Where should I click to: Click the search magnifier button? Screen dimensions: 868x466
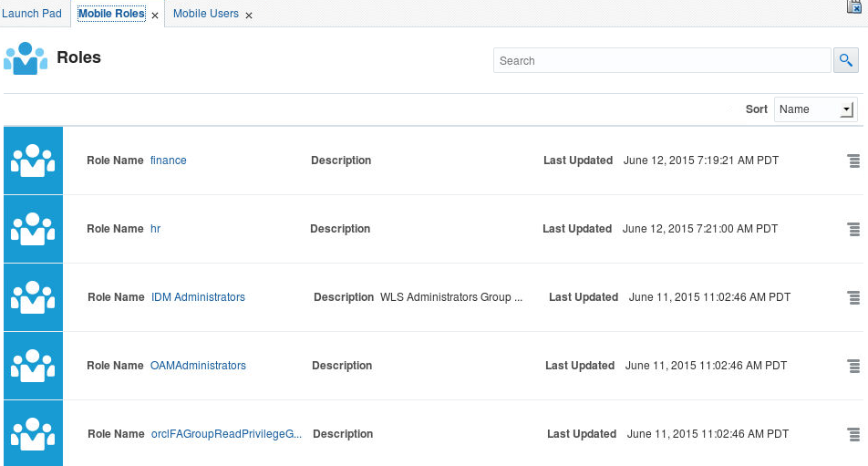[846, 60]
